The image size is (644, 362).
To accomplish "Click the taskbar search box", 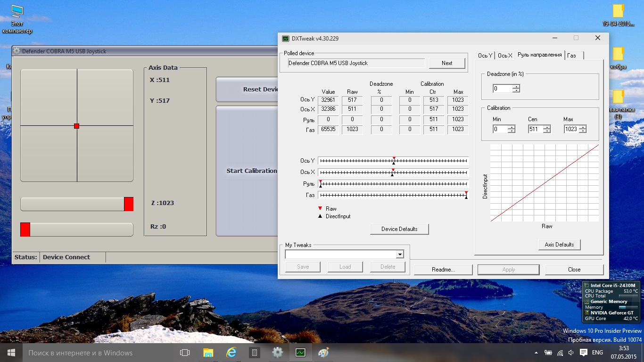I will [x=98, y=353].
